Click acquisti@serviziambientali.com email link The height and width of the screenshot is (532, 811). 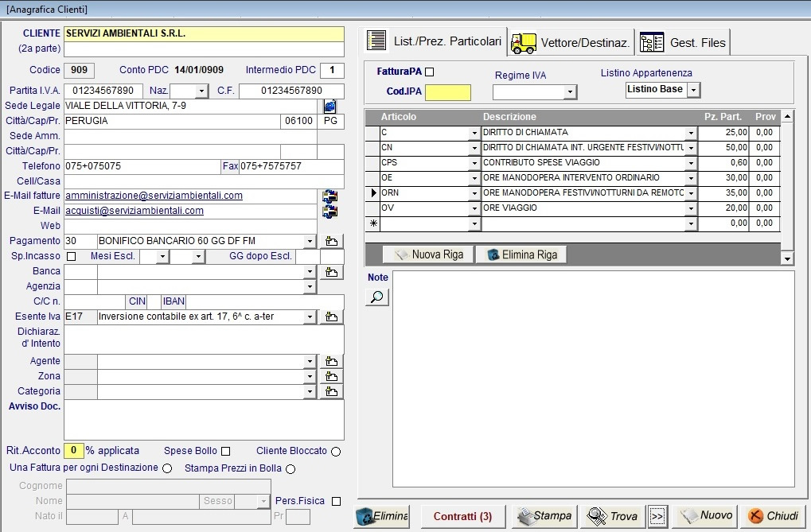pos(135,211)
